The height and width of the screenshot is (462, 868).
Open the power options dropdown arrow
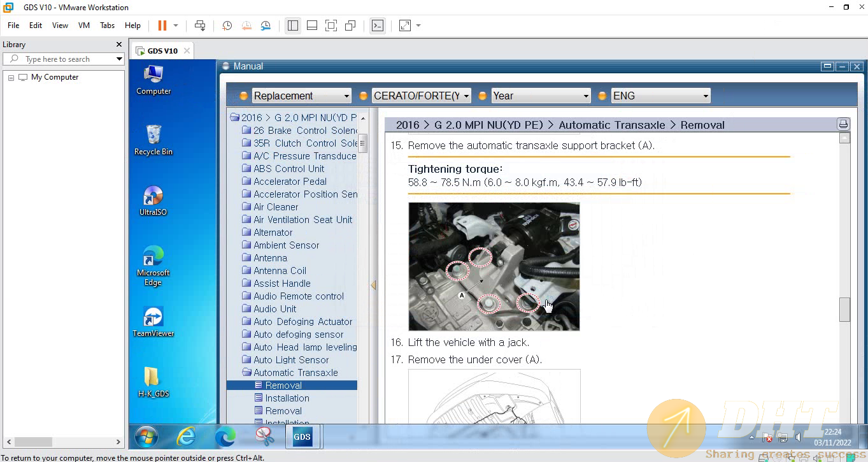click(176, 25)
